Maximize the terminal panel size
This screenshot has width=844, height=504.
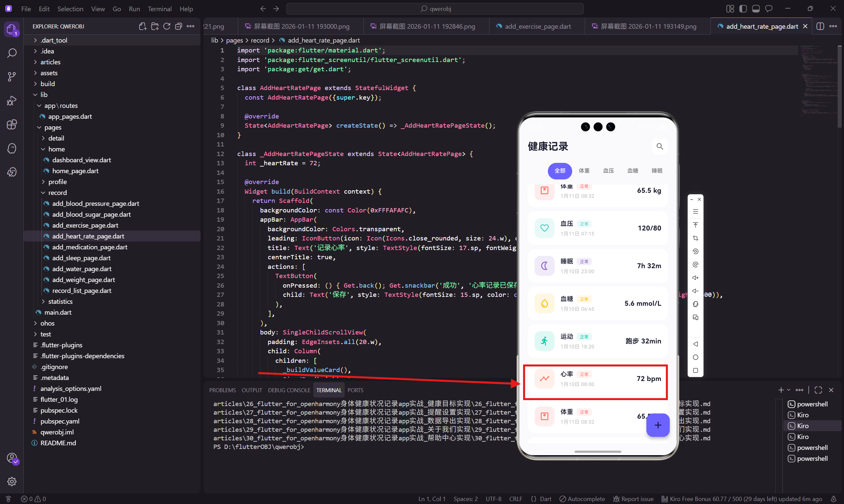point(818,390)
